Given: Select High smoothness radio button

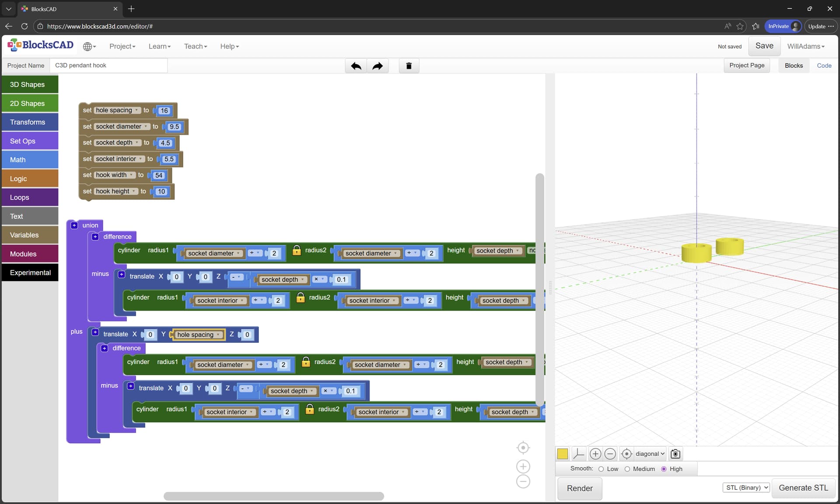Looking at the screenshot, I should tap(664, 469).
